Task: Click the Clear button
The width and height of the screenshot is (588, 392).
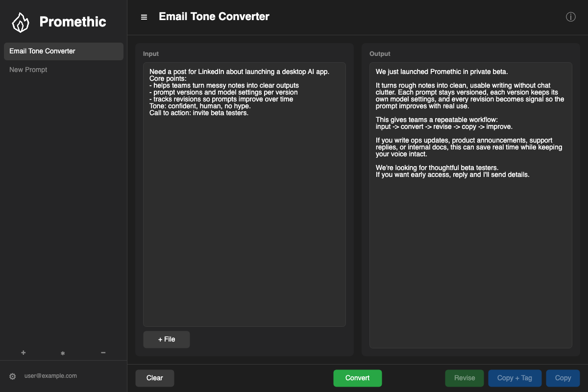Action: [154, 378]
